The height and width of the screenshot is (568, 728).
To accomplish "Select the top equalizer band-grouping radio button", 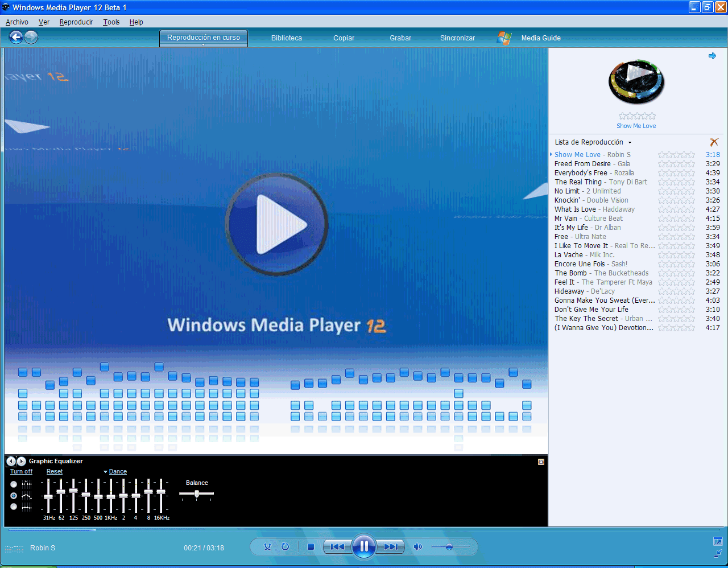I will (x=13, y=484).
